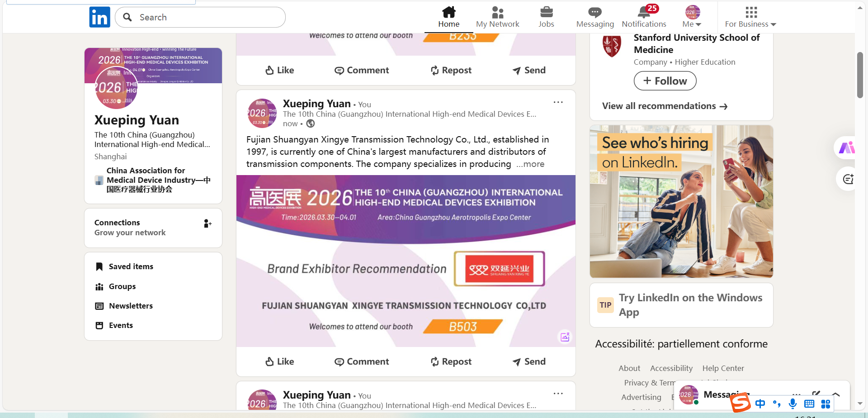Viewport: 868px width, 418px height.
Task: Open three-dots menu on Fujian Shuangyan post
Action: coord(558,102)
